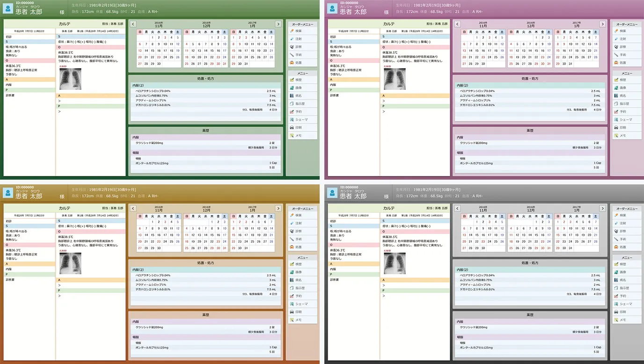644x364 pixels.
Task: Open メモ note icon in pink theme
Action: (x=616, y=136)
